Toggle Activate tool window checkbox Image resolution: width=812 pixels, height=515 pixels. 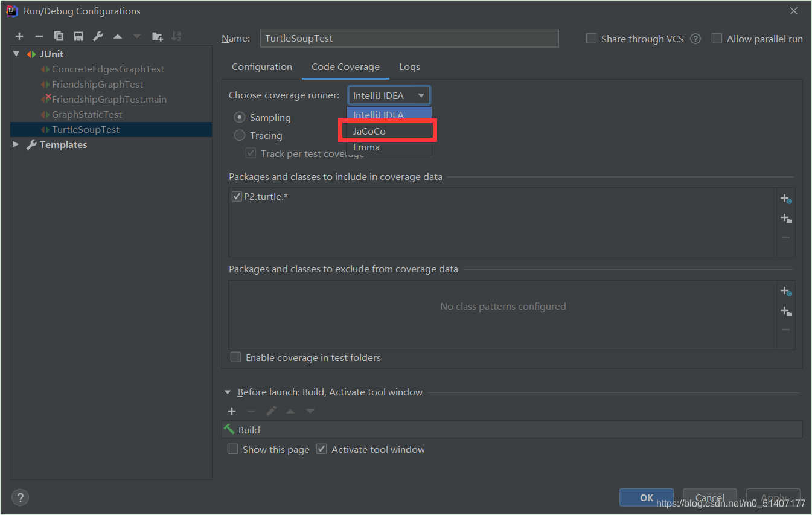(321, 449)
